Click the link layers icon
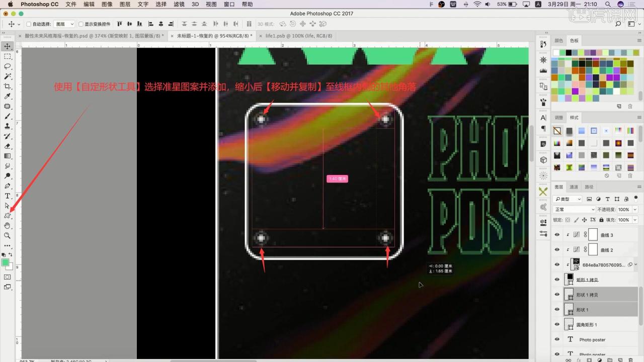644x362 pixels. pos(569,360)
